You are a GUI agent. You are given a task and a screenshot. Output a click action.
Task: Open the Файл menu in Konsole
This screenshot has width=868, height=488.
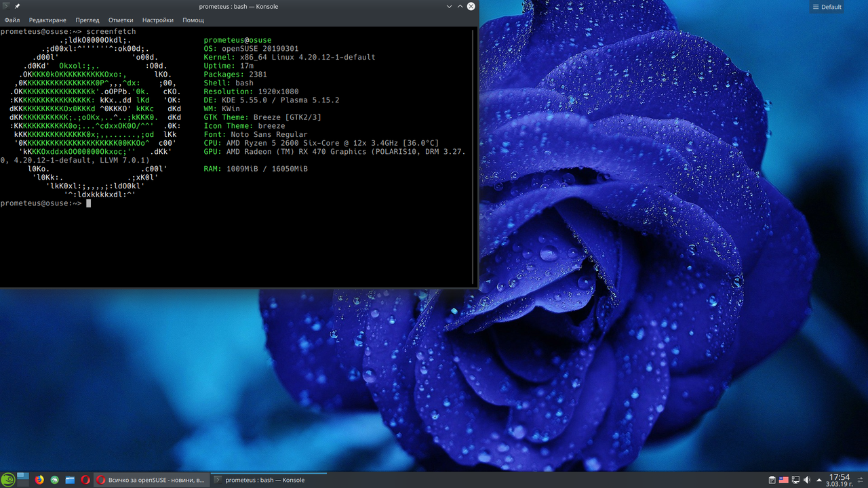(x=12, y=20)
